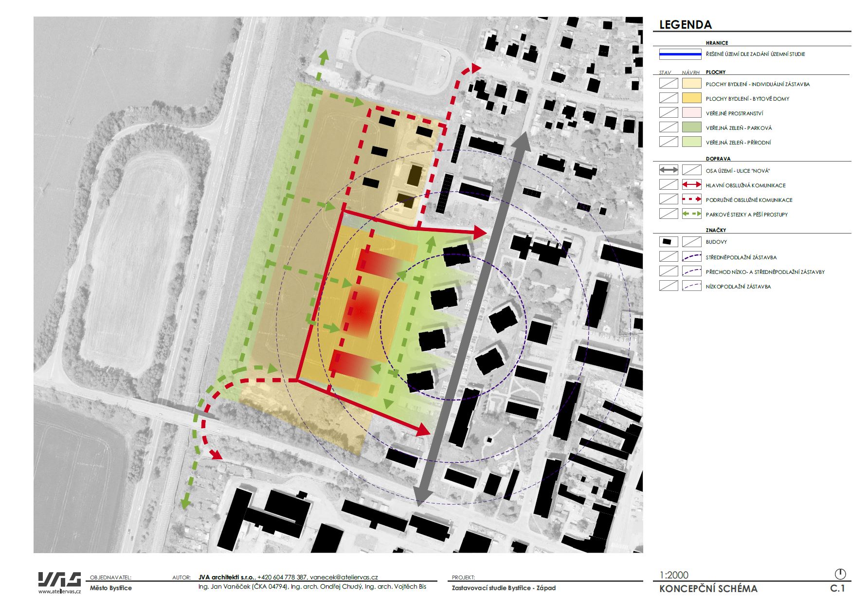Image resolution: width=868 pixels, height=612 pixels.
Task: Click the label Plochy bydlení - individuální zástavba
Action: click(758, 84)
